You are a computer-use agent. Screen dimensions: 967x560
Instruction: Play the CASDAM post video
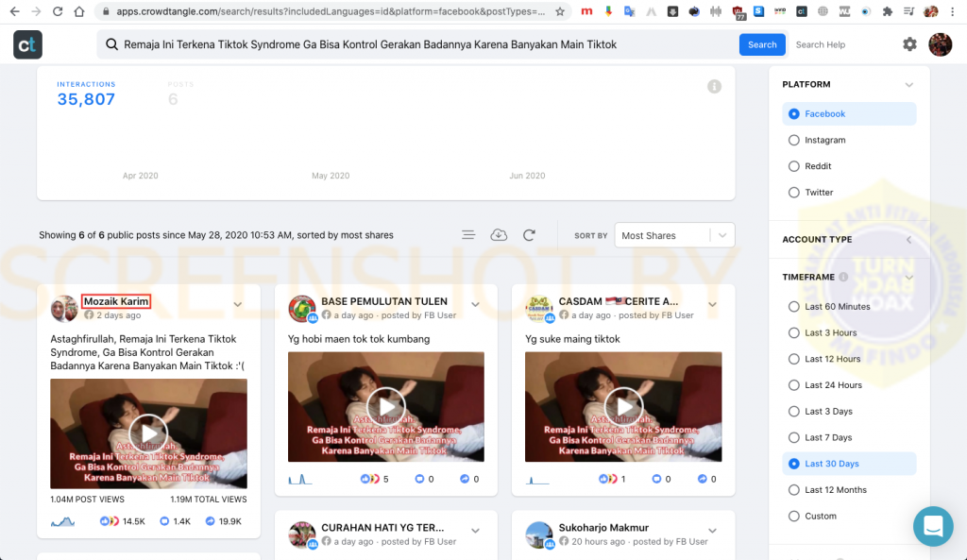point(623,406)
